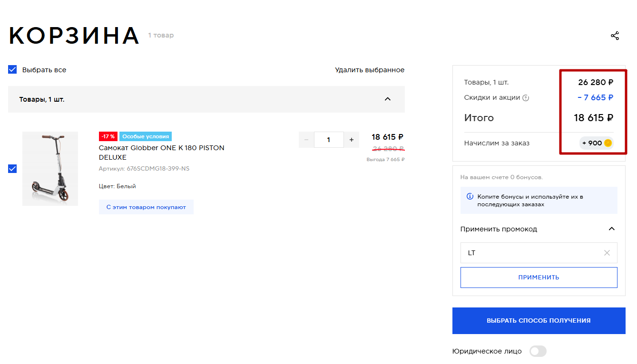Click the scooter product thumbnail image

pyautogui.click(x=50, y=169)
